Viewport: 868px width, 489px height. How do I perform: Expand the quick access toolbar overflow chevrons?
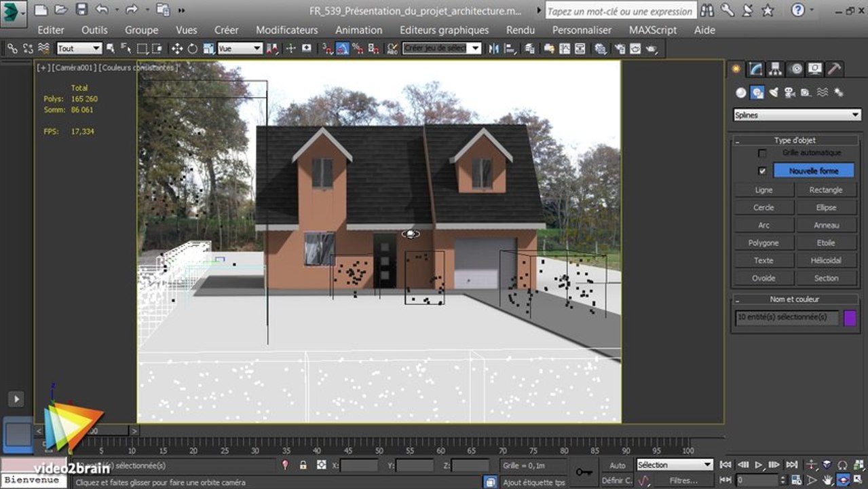(x=182, y=10)
